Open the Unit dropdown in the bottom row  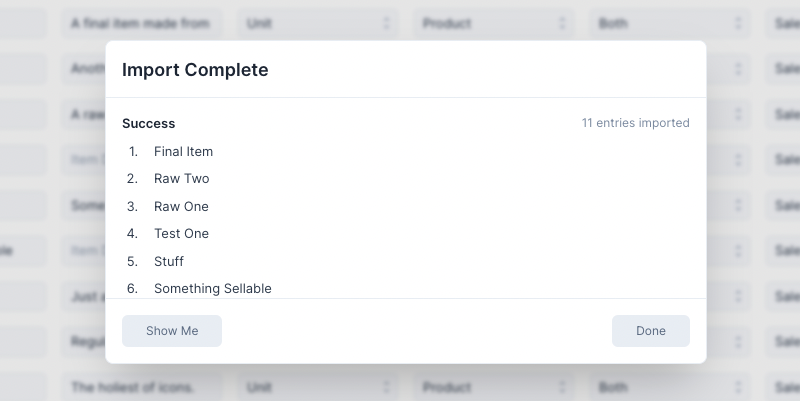click(318, 387)
